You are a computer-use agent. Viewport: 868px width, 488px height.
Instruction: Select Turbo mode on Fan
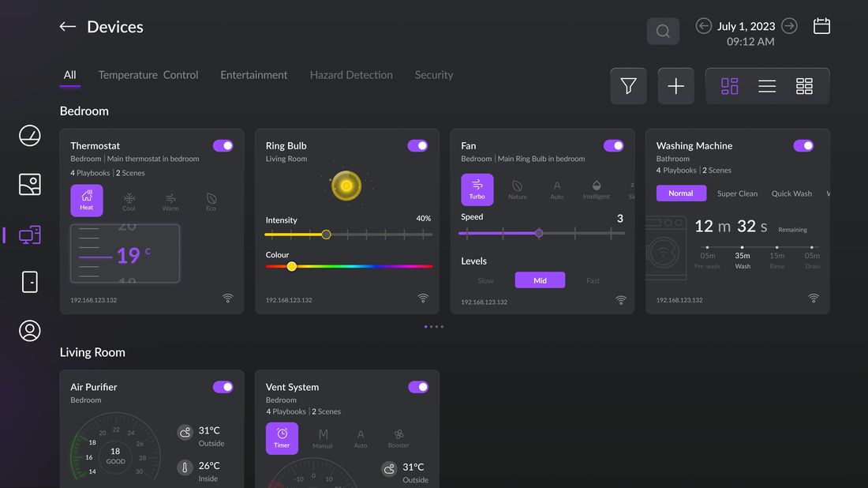(x=477, y=190)
